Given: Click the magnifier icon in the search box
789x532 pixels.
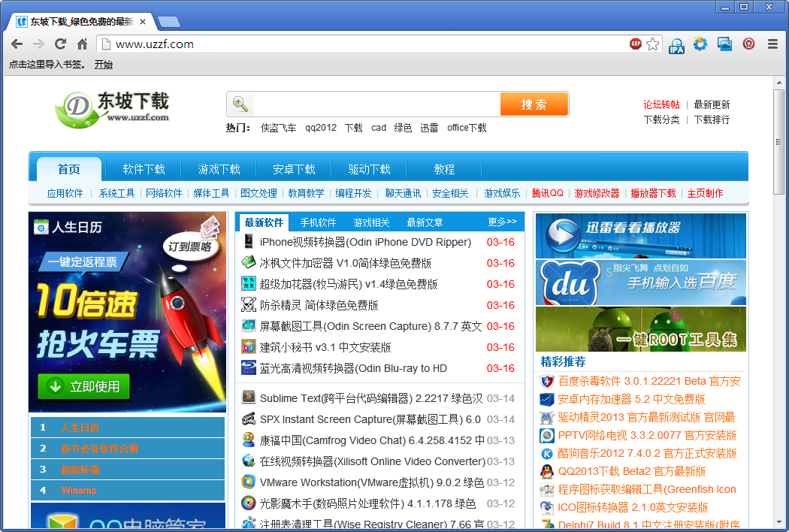Looking at the screenshot, I should tap(240, 104).
